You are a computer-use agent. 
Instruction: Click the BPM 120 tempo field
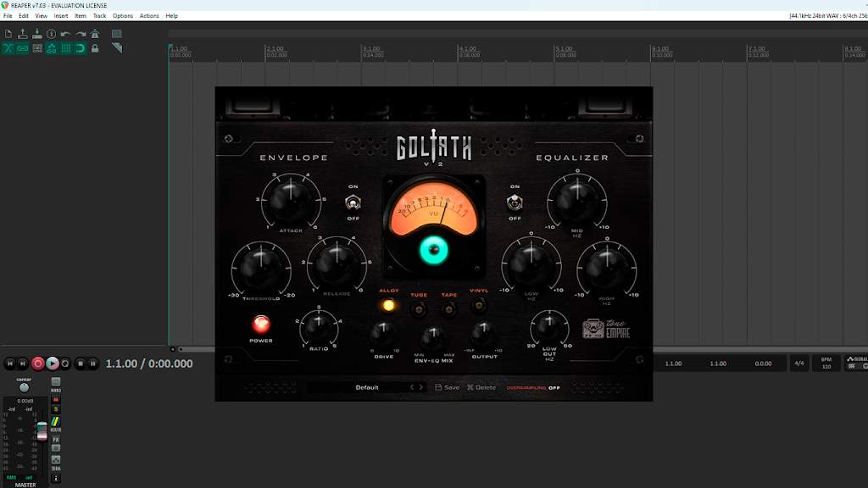(826, 363)
